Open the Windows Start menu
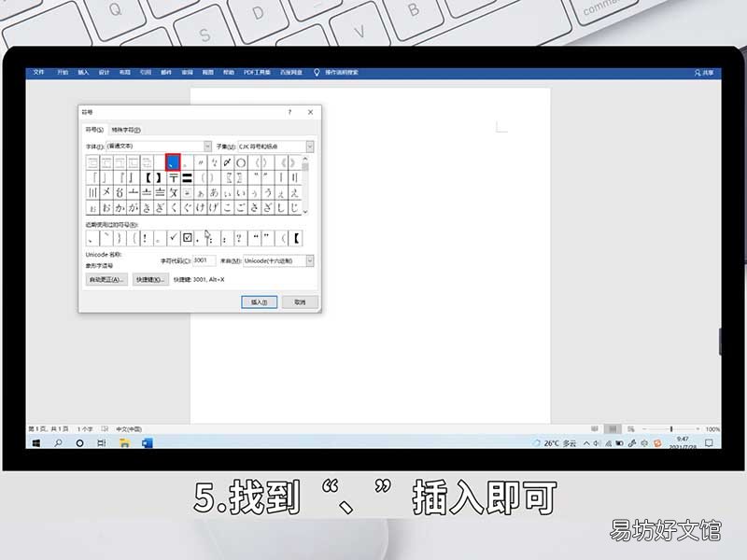The width and height of the screenshot is (747, 560). 36,442
